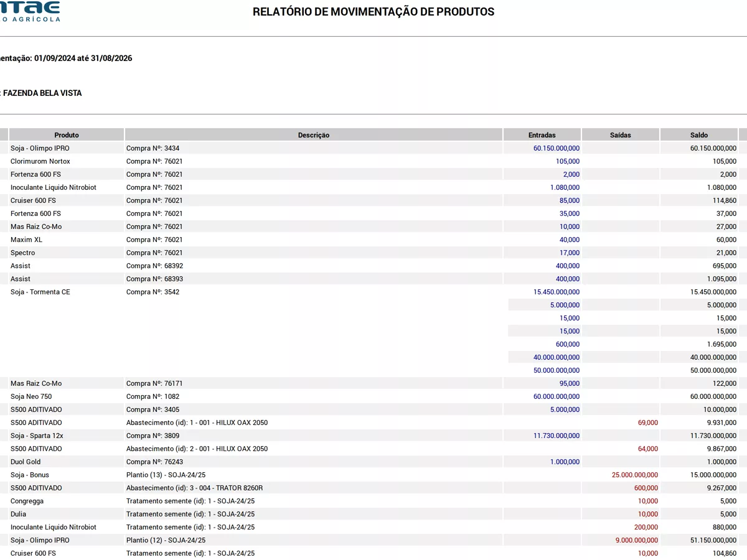This screenshot has width=747, height=560.
Task: Click the Saldo column header
Action: click(x=699, y=135)
